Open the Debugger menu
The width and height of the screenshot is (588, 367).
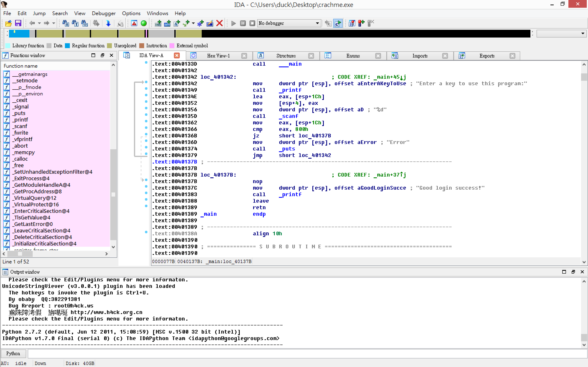(x=104, y=13)
